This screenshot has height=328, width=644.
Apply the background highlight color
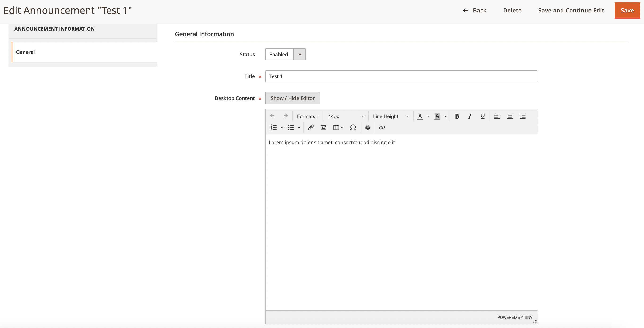[x=437, y=116]
